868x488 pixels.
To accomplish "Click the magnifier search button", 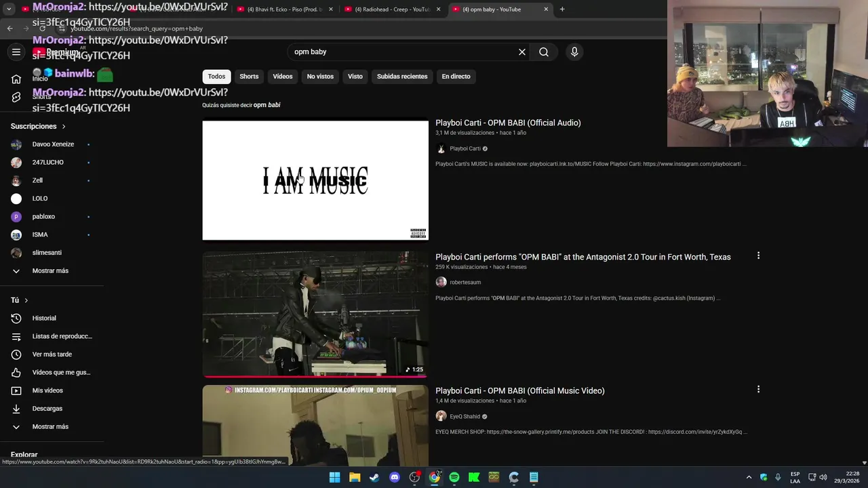I will (544, 52).
